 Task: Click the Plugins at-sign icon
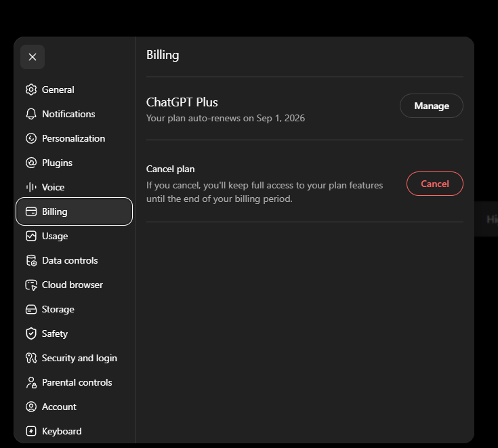click(31, 163)
